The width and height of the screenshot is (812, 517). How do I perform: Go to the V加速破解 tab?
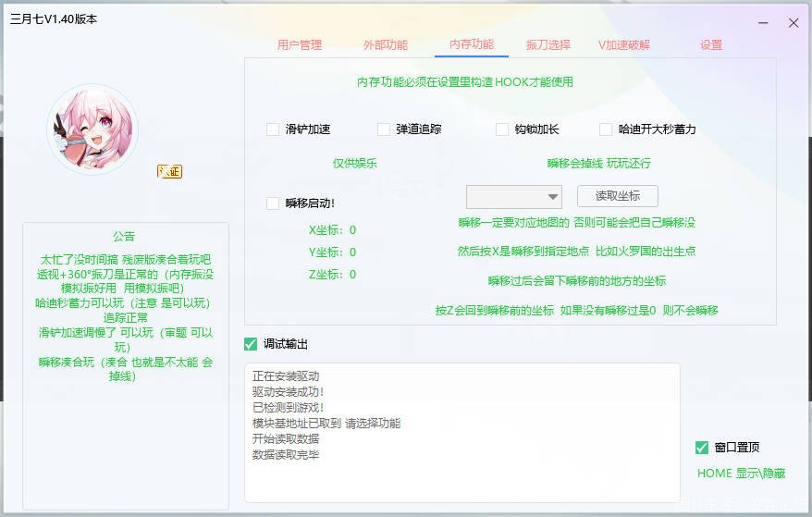coord(624,44)
